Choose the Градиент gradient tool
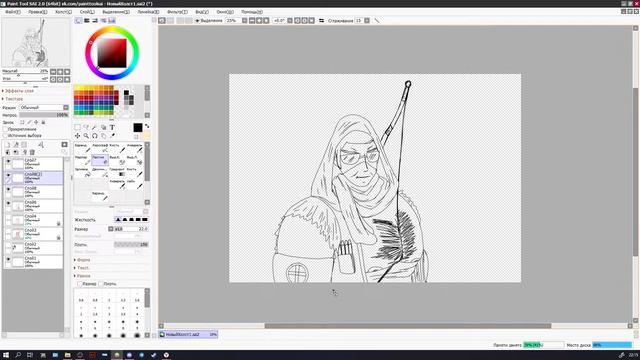Screen dimensions: 640x360 [117, 171]
